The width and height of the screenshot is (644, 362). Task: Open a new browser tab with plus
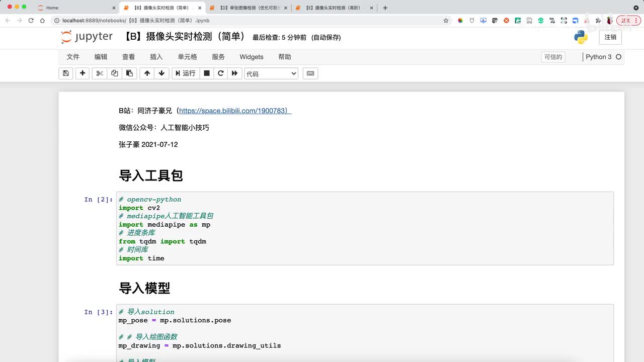click(385, 8)
